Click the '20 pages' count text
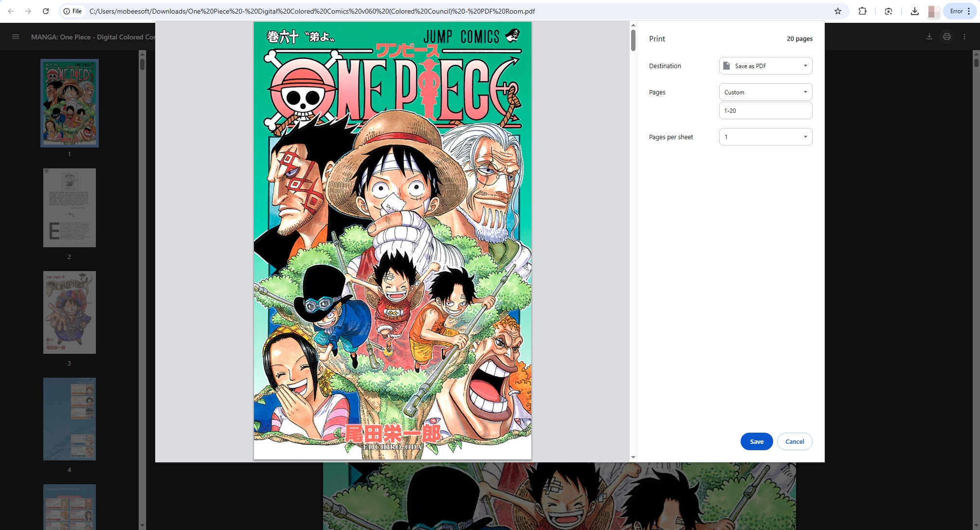Screen dimensions: 980x530 (799, 39)
